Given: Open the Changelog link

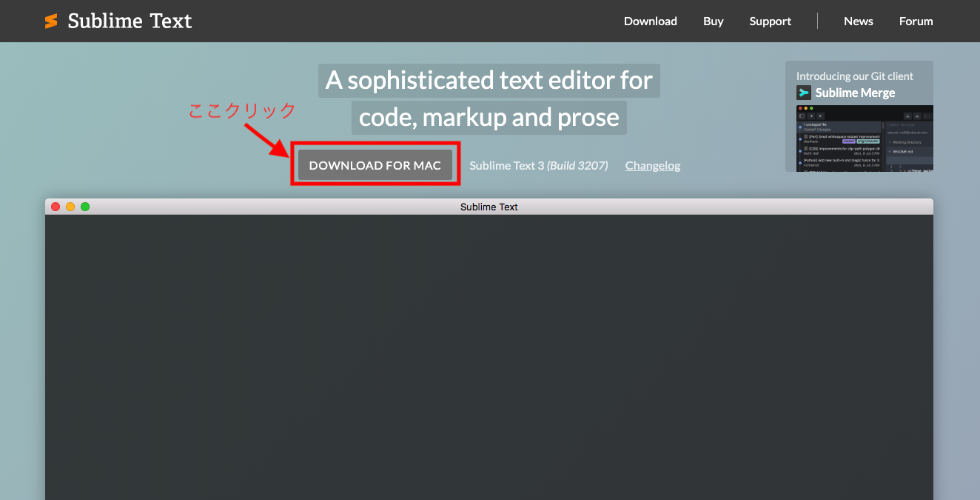Looking at the screenshot, I should (653, 165).
